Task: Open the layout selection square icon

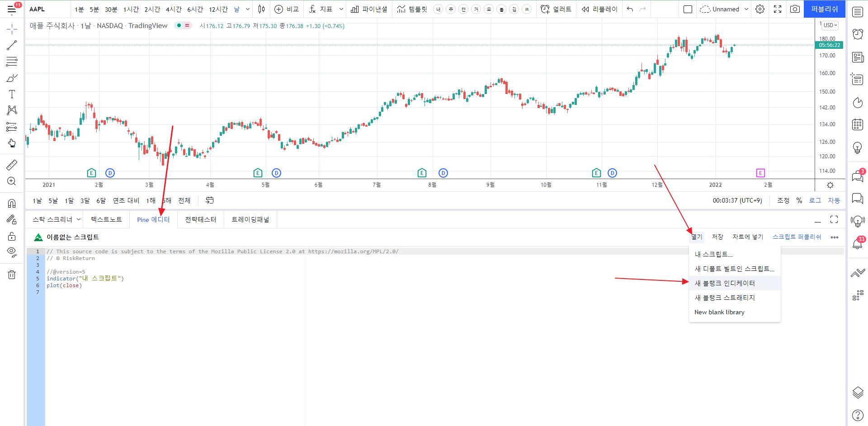Action: [x=688, y=9]
